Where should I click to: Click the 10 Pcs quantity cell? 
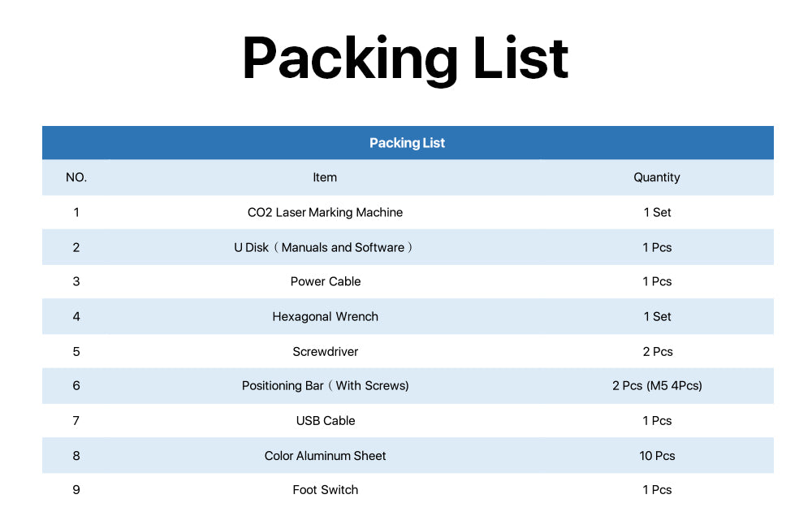point(657,456)
